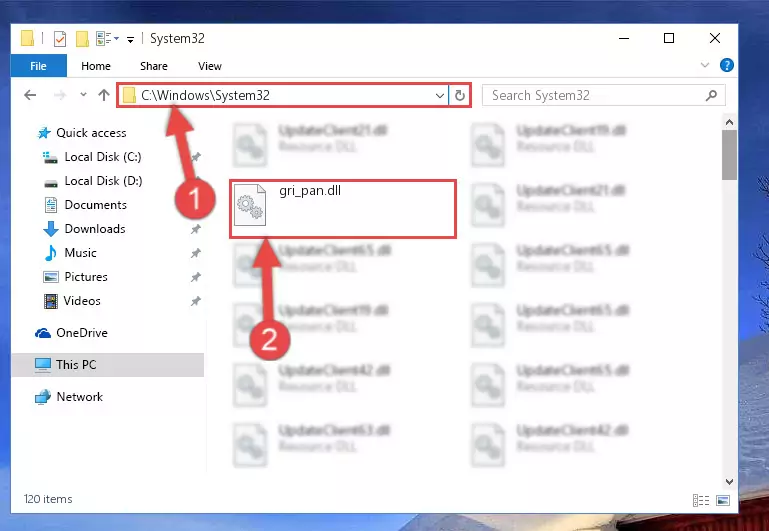Select OneDrive in navigation pane
The width and height of the screenshot is (769, 531).
[x=82, y=333]
